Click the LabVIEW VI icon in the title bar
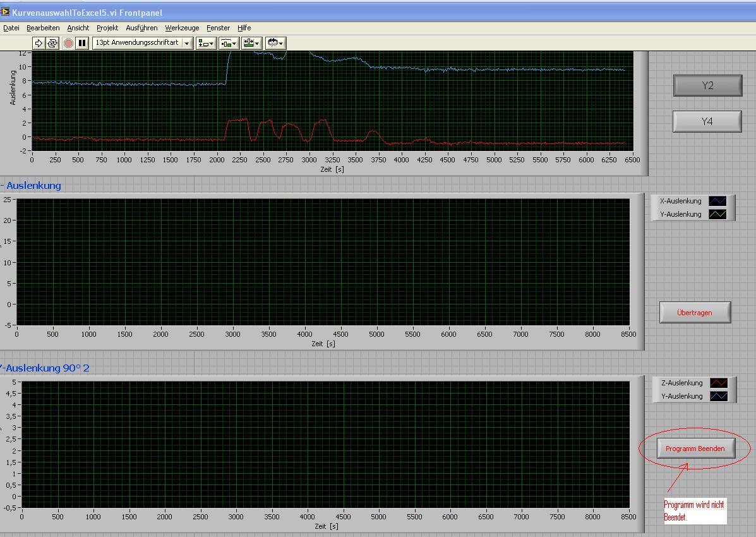The image size is (756, 537). 5,11
